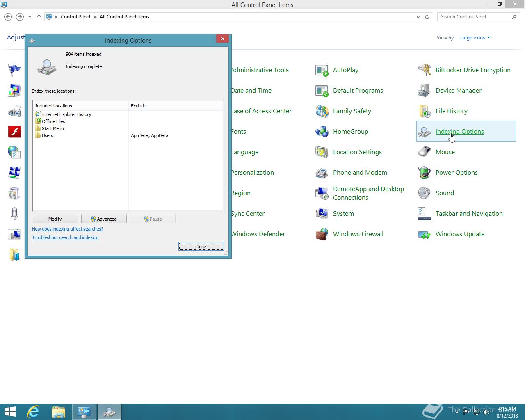Go up one level with the Up arrow
Image resolution: width=525 pixels, height=420 pixels.
pos(39,17)
